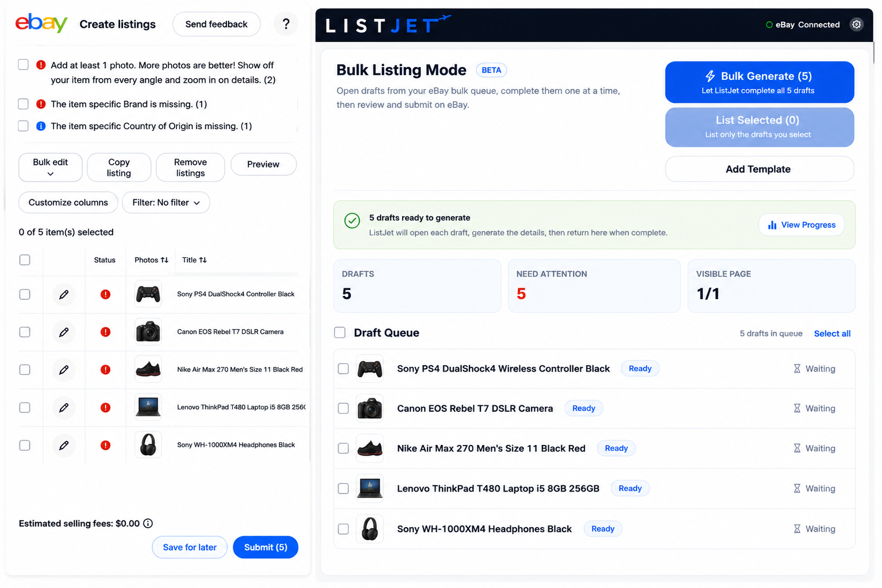Click Remove listings button
882x588 pixels.
pos(190,167)
